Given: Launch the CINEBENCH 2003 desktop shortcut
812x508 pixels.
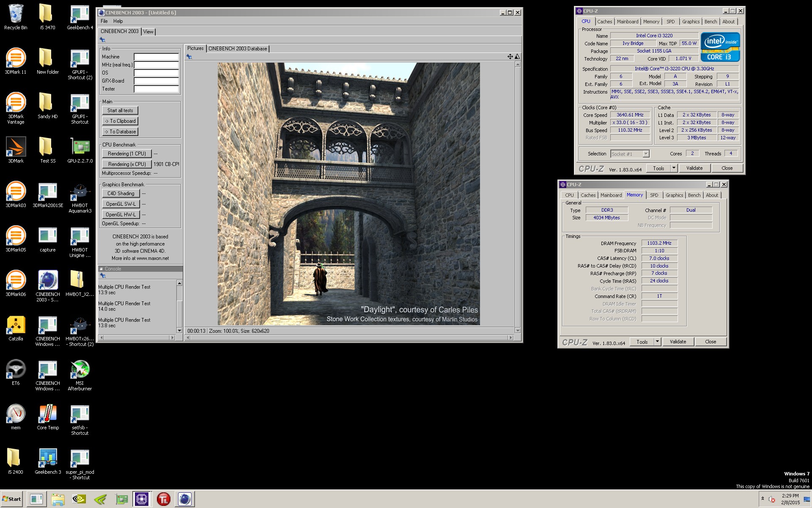Looking at the screenshot, I should click(47, 287).
